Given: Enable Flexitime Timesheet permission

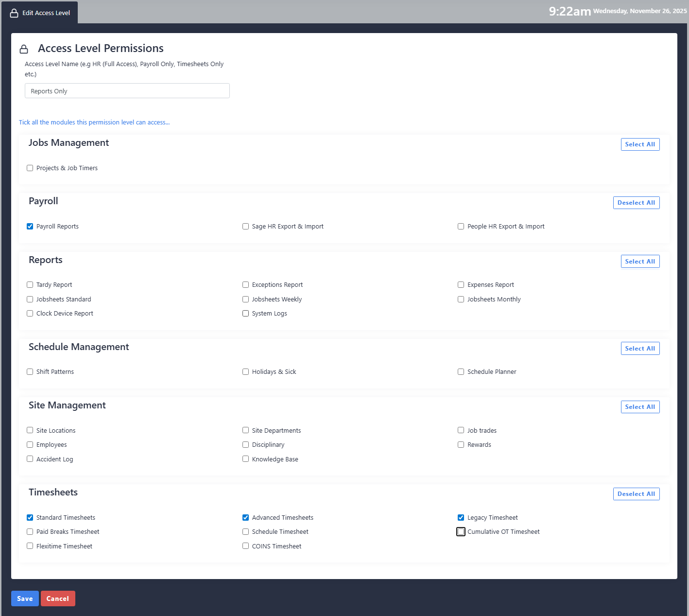Looking at the screenshot, I should coord(30,546).
